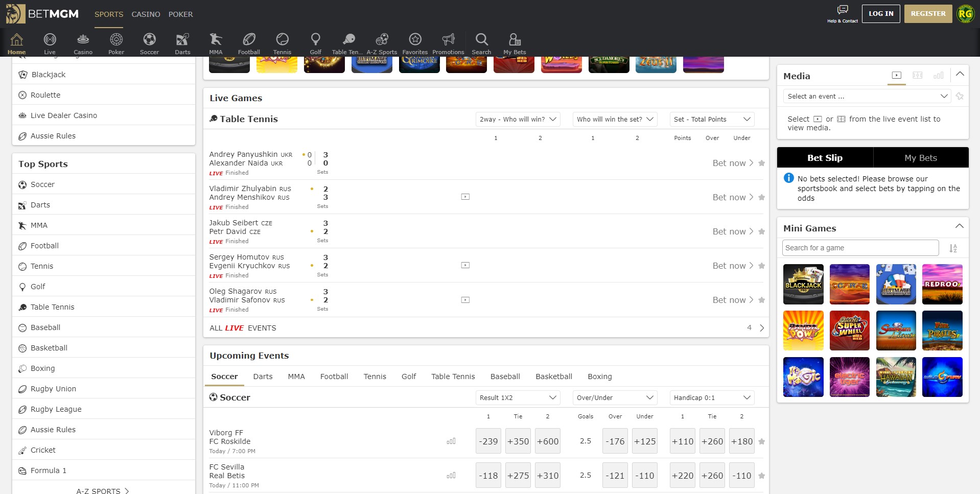Open 'Select an event' media dropdown
This screenshot has width=980, height=494.
point(867,96)
